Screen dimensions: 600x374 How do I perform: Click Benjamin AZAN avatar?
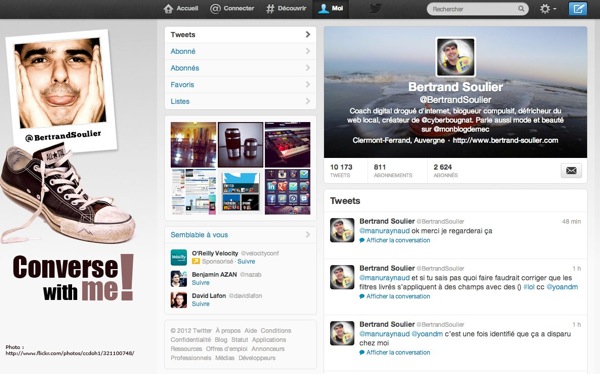[x=179, y=278]
